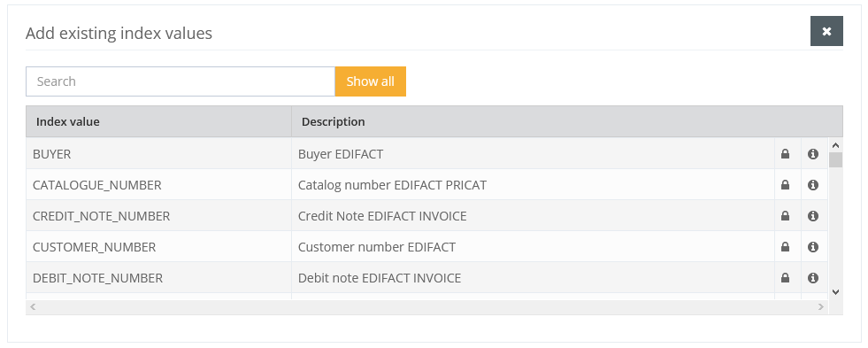Click the horizontal scrollbar right arrow
Screen dimensions: 868x348
point(821,307)
